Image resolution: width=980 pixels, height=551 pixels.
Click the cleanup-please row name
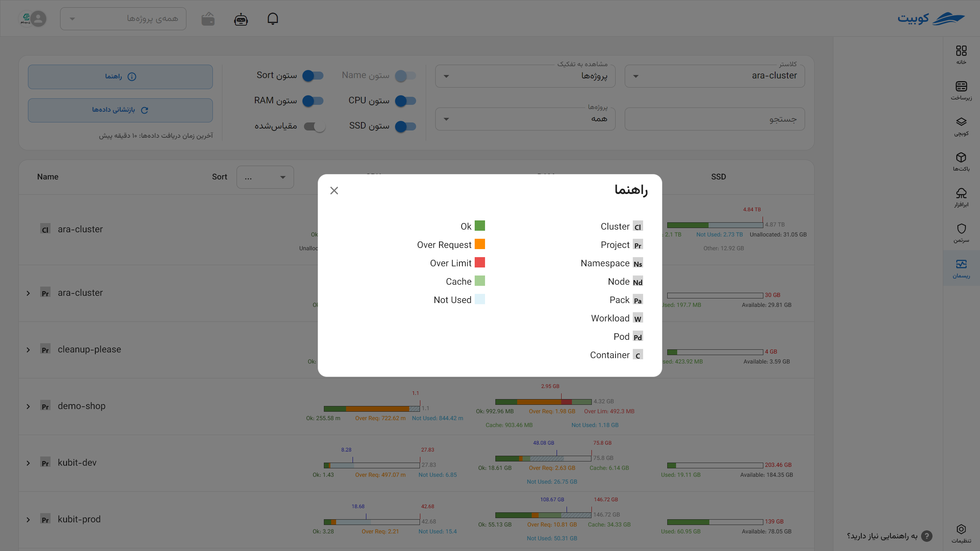[x=89, y=349]
